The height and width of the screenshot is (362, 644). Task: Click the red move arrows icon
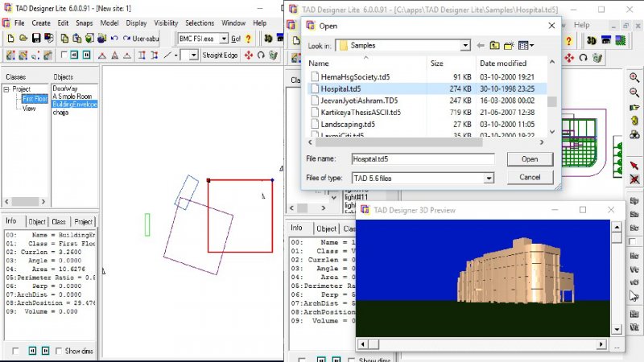click(249, 56)
